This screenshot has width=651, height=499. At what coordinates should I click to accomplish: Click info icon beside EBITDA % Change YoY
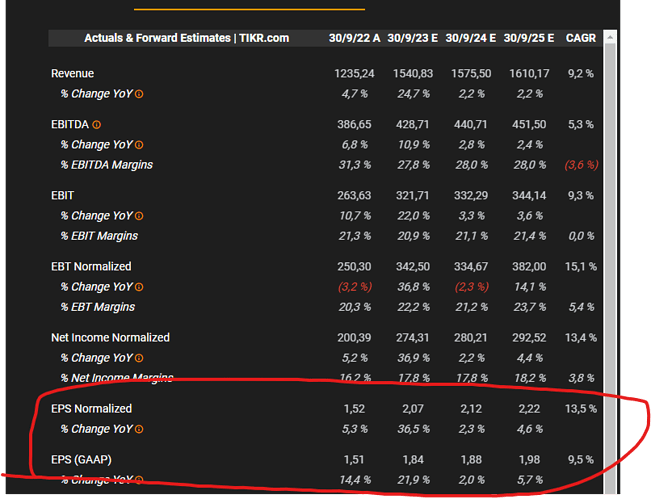[139, 145]
